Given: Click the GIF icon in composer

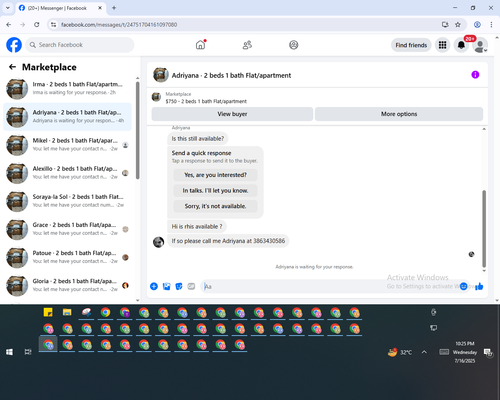Looking at the screenshot, I should 191,286.
